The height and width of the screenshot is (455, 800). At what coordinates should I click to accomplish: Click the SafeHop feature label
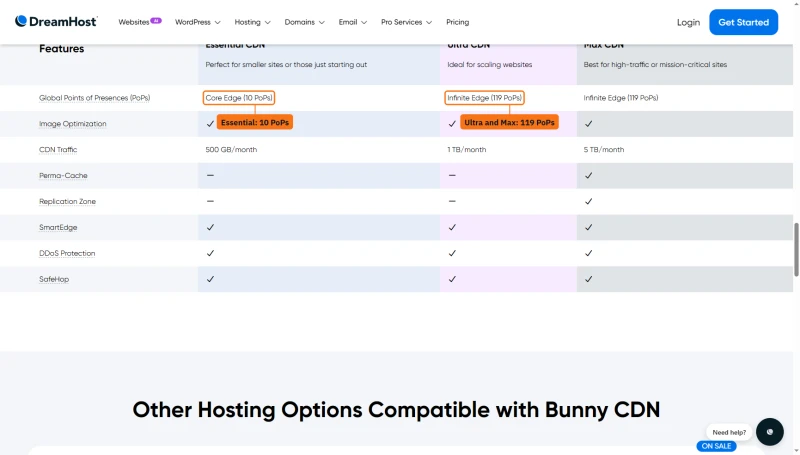click(54, 279)
